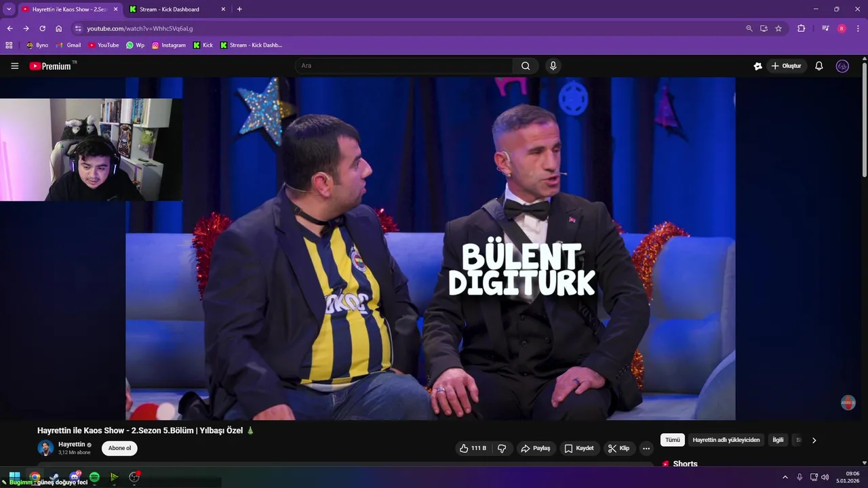868x488 pixels.
Task: Dislike the video with thumbs down
Action: [502, 448]
